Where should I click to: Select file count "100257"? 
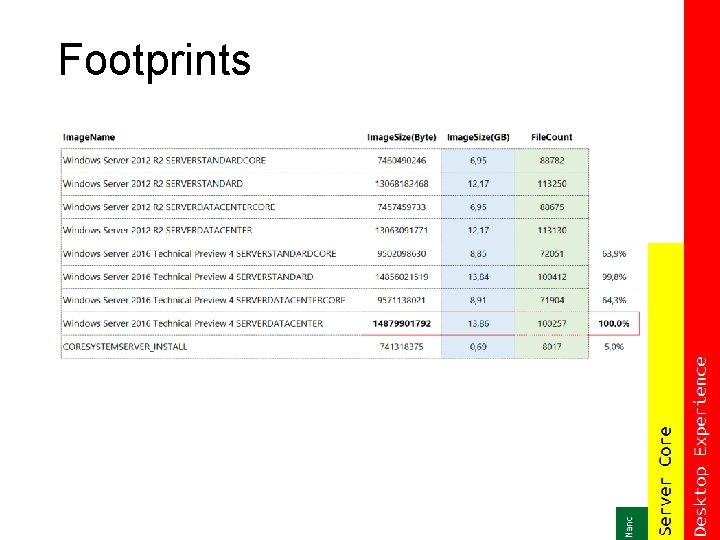click(x=551, y=323)
